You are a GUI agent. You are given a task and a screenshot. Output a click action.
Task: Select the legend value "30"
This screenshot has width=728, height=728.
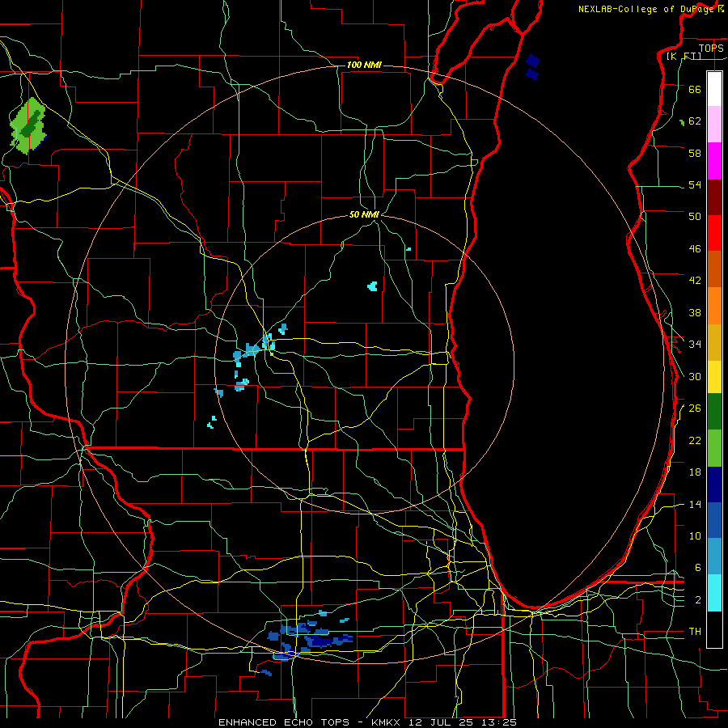[x=695, y=376]
